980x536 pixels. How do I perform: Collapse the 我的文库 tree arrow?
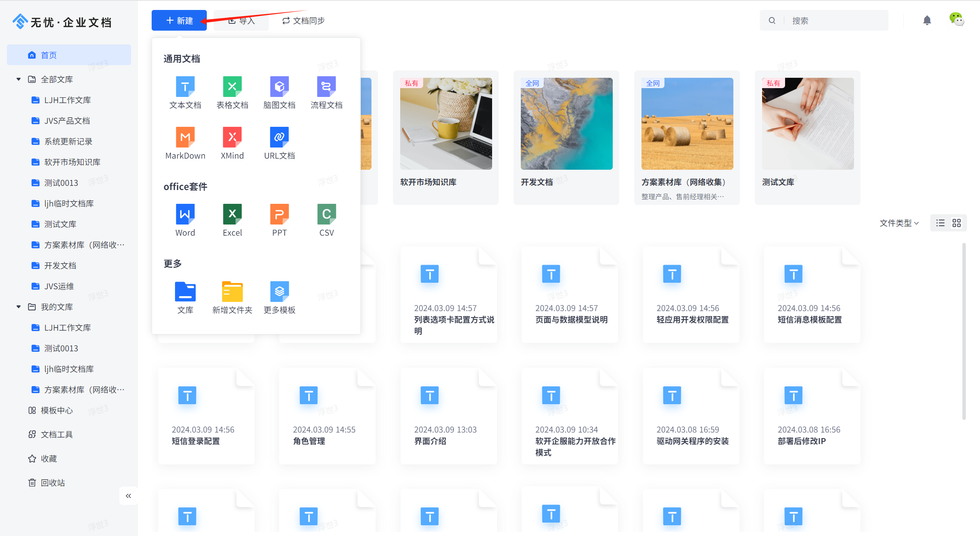pyautogui.click(x=18, y=307)
